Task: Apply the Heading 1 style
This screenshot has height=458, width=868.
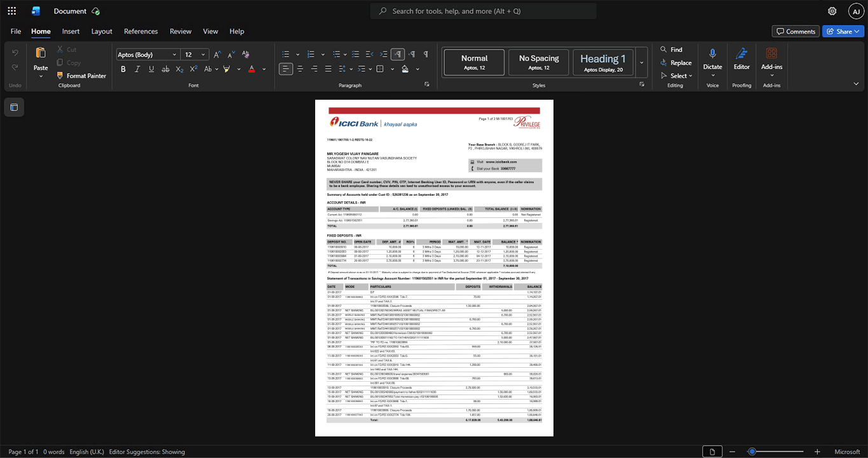Action: pos(603,62)
